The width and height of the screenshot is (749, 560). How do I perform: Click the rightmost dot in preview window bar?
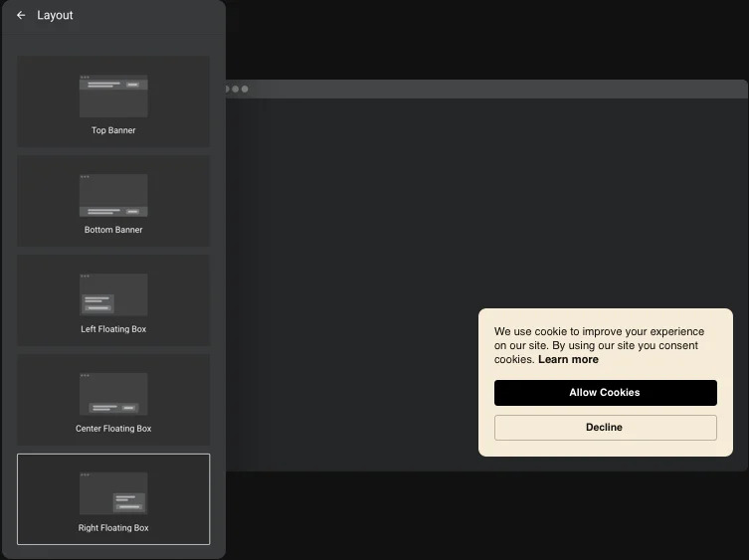click(245, 90)
